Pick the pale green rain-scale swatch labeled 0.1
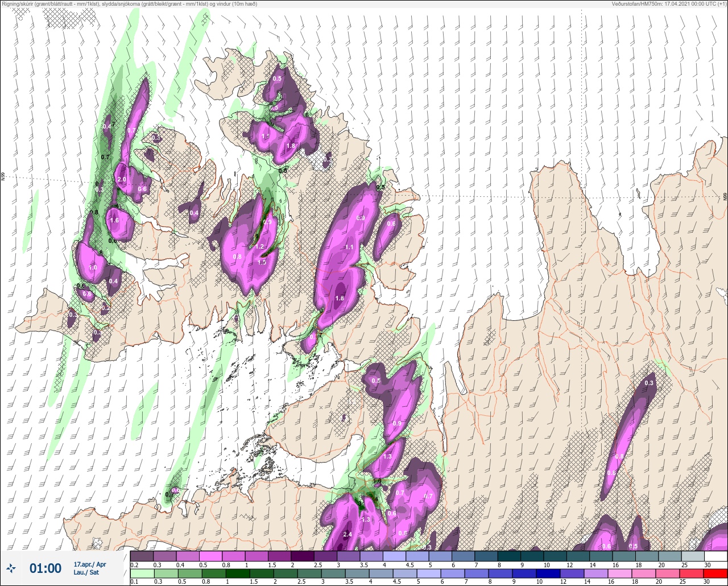The image size is (728, 586). [x=142, y=573]
